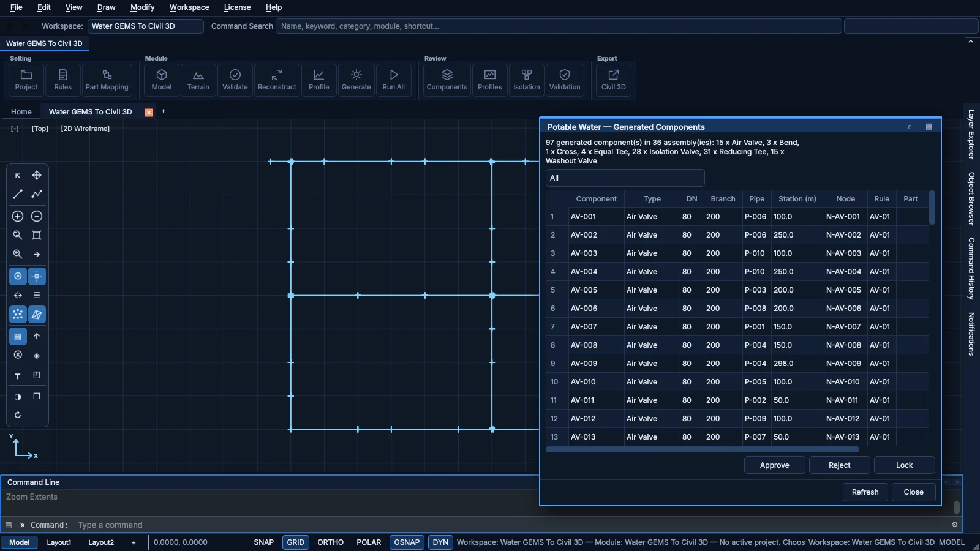Open the Profile module

[x=319, y=80]
